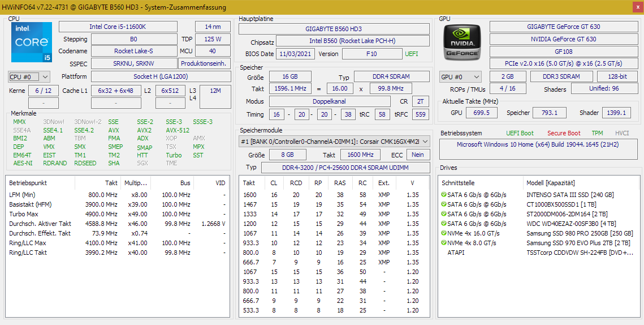The width and height of the screenshot is (644, 325).
Task: Click the RCD column header in timing table
Action: (296, 183)
